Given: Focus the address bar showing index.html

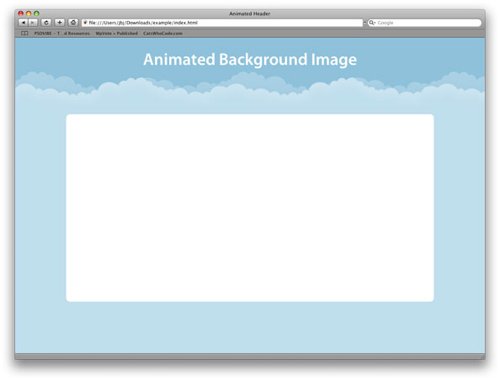Looking at the screenshot, I should (x=222, y=23).
